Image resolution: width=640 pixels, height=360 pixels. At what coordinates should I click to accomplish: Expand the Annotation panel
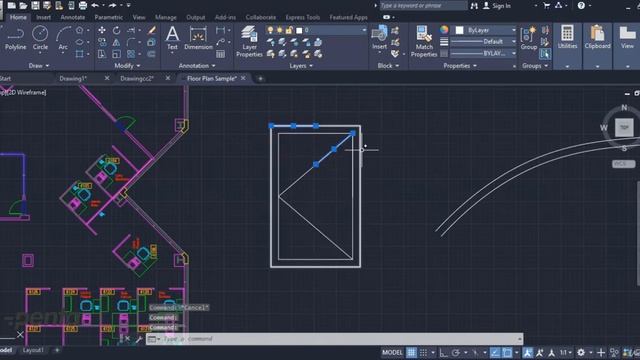197,65
